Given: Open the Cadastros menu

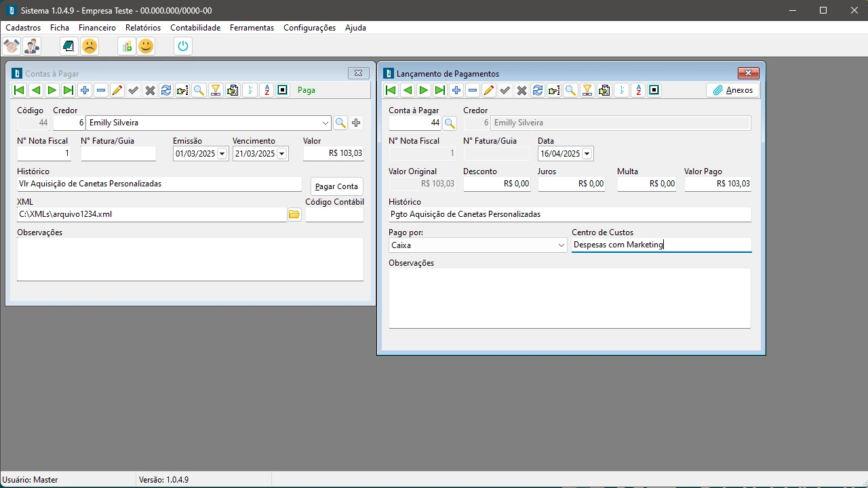Looking at the screenshot, I should pyautogui.click(x=23, y=28).
